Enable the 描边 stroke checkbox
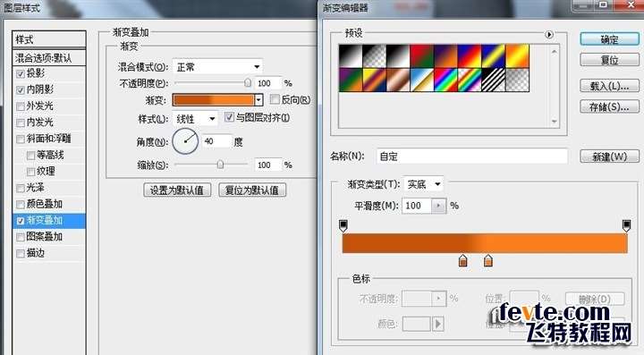The image size is (644, 355). click(20, 254)
